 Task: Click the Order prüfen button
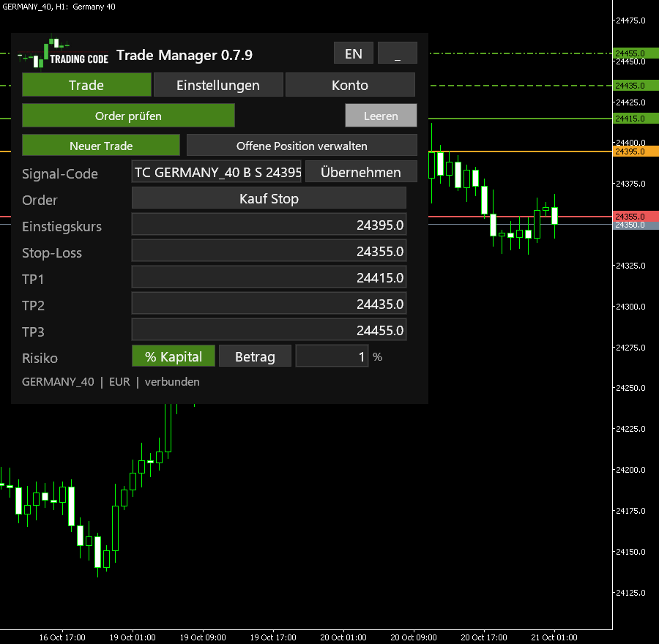pos(128,116)
